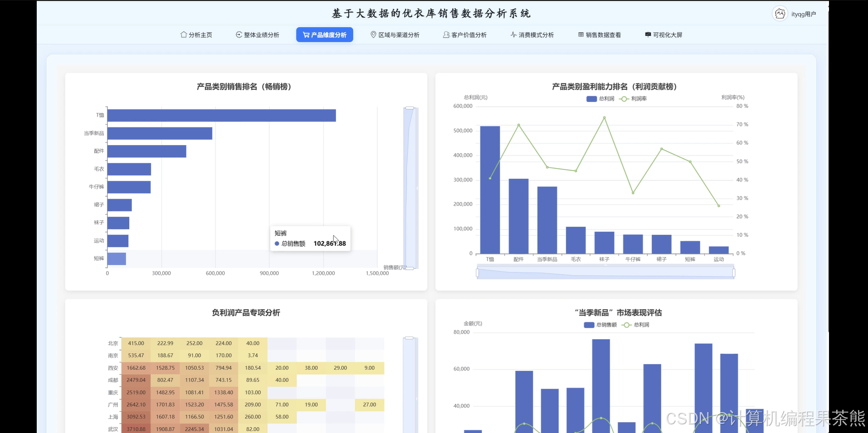This screenshot has width=868, height=433.
Task: Select the 产品维度分析 tab
Action: click(325, 35)
